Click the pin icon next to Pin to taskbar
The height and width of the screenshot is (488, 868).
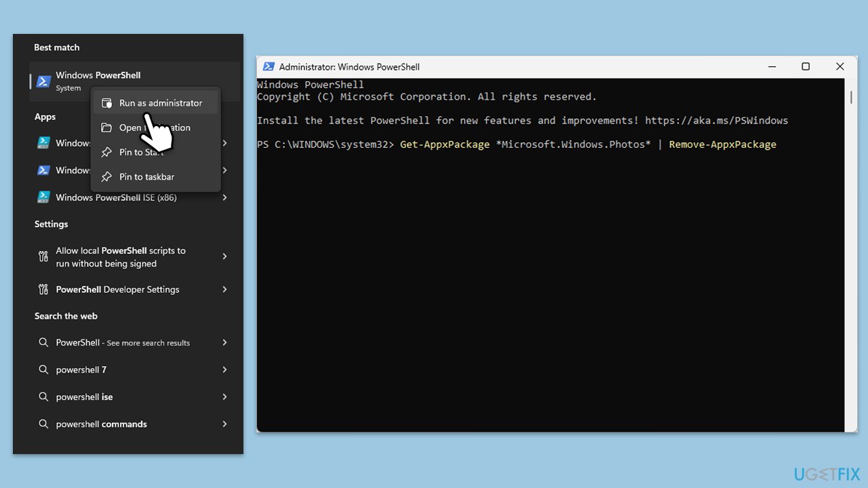(106, 177)
